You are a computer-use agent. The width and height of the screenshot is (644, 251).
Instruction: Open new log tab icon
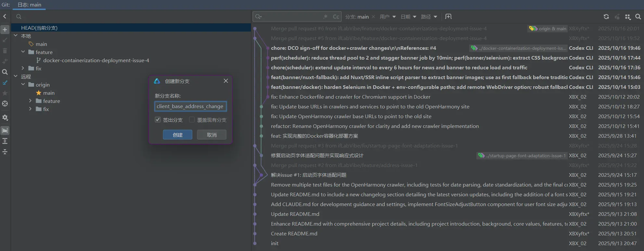coord(448,17)
